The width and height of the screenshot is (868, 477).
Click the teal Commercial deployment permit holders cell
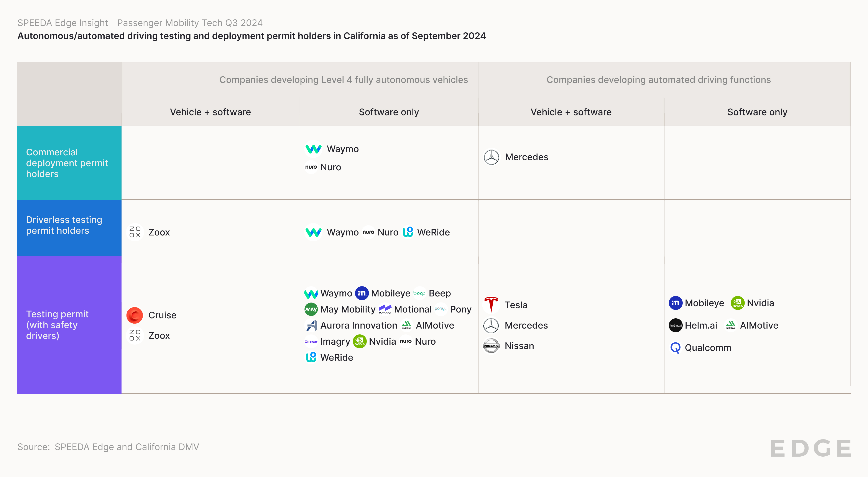(x=69, y=163)
